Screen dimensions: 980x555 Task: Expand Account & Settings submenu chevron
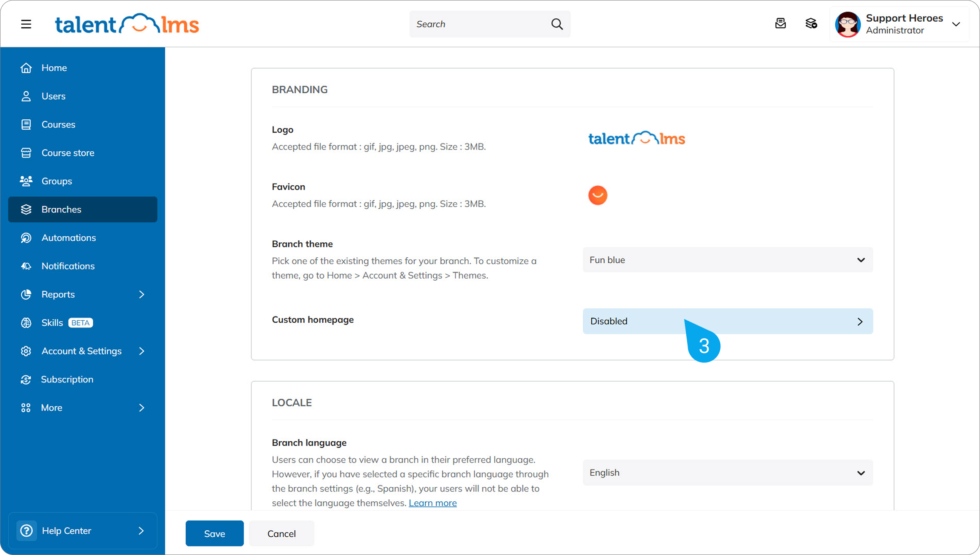tap(141, 351)
